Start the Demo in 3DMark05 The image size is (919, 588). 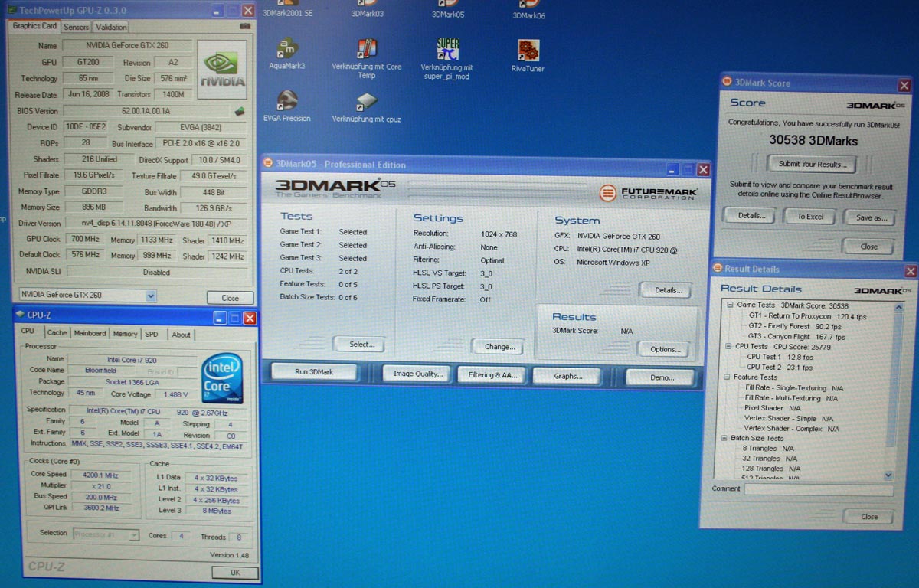[662, 377]
